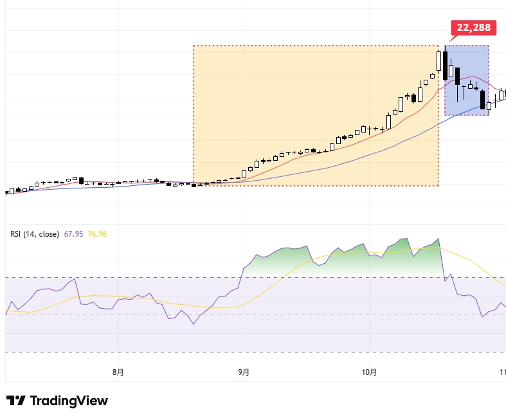Select the 8月 date axis label
This screenshot has width=506, height=420.
click(118, 372)
